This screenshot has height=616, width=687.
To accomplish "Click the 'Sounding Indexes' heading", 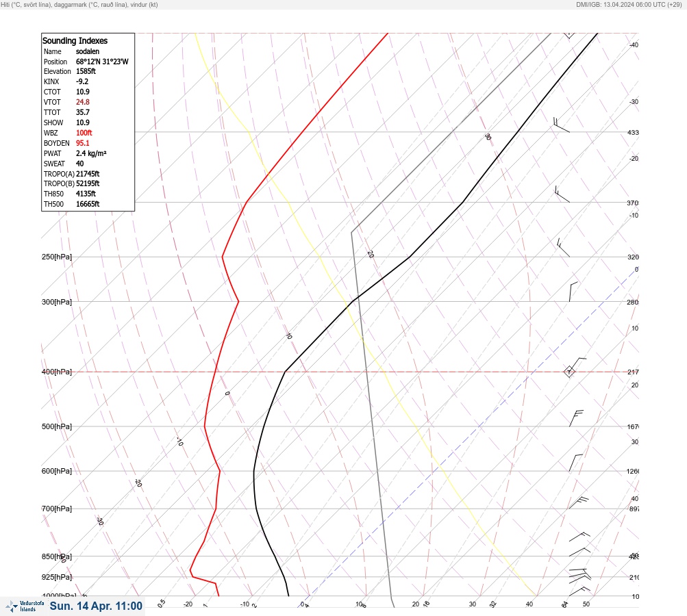I will (75, 40).
